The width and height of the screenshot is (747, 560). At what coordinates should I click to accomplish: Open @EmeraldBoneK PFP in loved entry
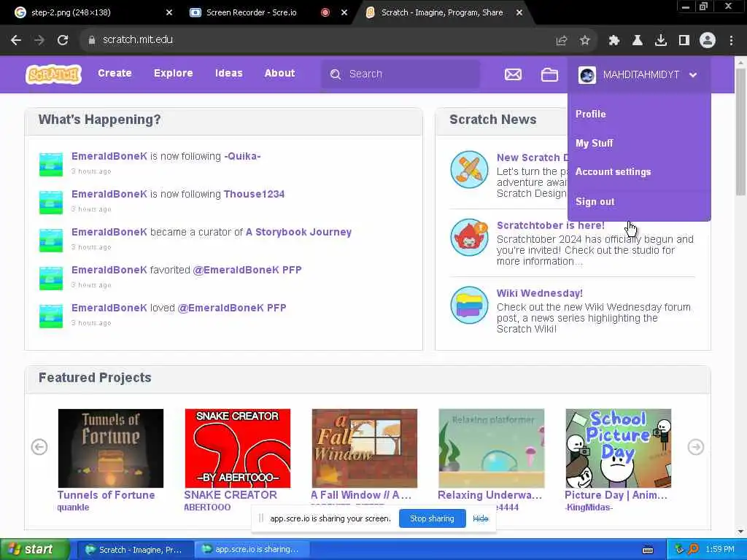[232, 308]
